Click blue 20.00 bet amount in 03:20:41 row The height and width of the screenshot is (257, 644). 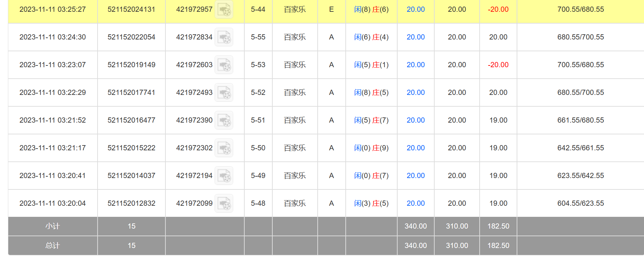[416, 176]
